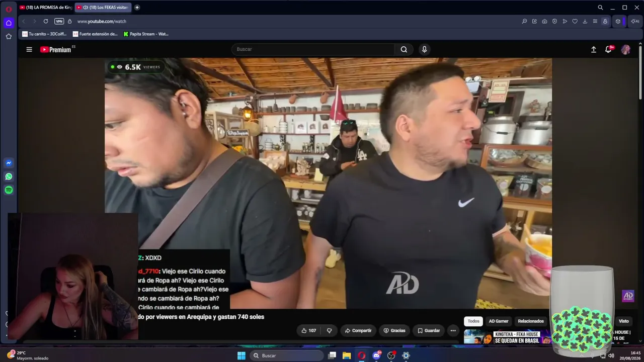Submit YouTube search with magnifier button
Image resolution: width=644 pixels, height=362 pixels.
tap(404, 49)
